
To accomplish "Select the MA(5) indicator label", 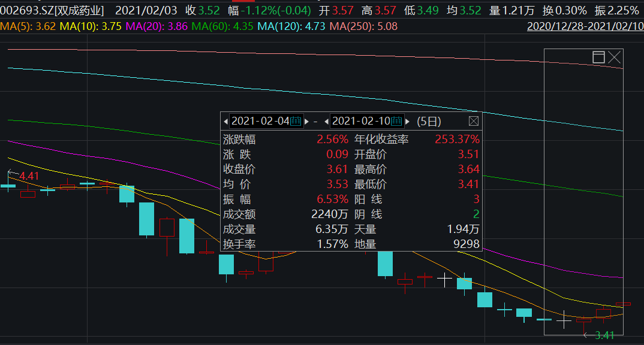I will (28, 26).
